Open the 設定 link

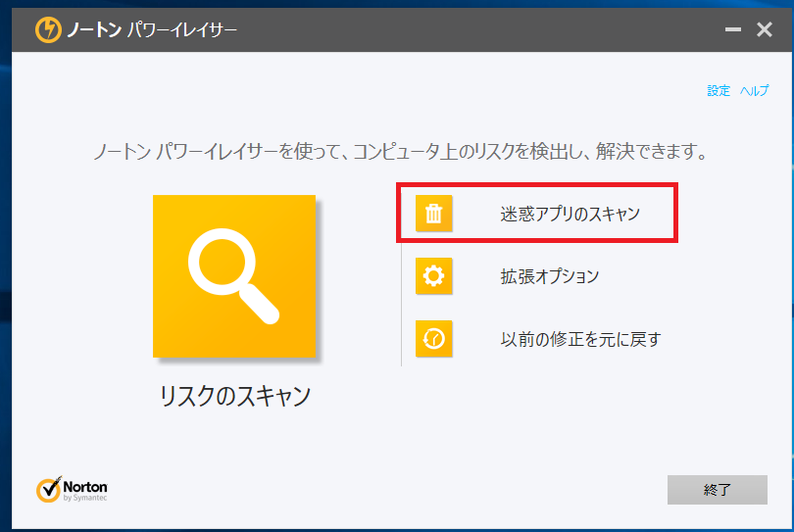(x=719, y=90)
